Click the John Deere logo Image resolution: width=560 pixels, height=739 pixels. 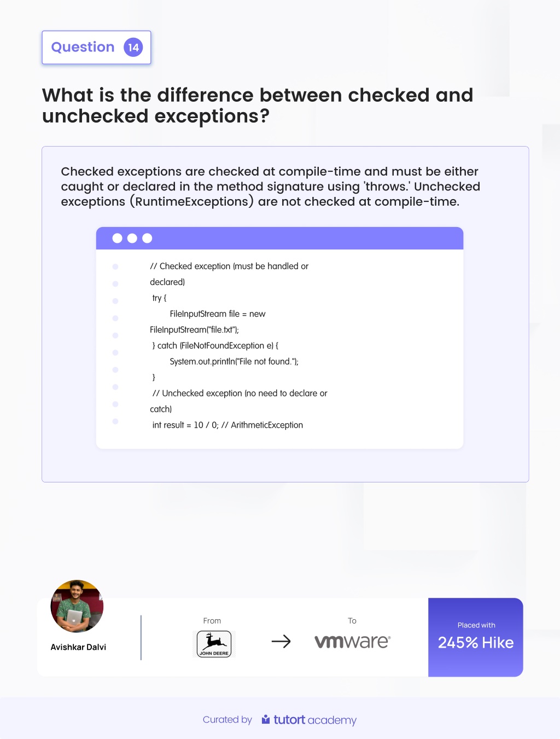click(x=214, y=644)
